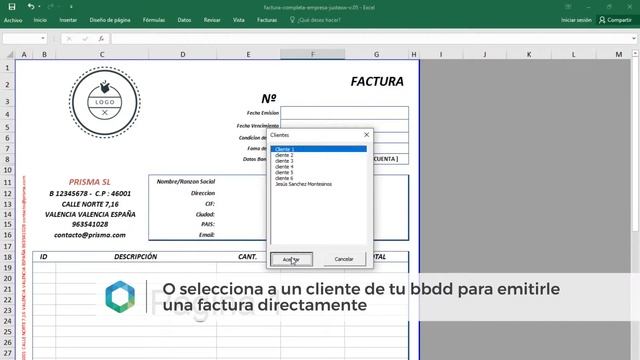The height and width of the screenshot is (360, 640).
Task: Switch to the Datos tab
Action: (x=184, y=20)
